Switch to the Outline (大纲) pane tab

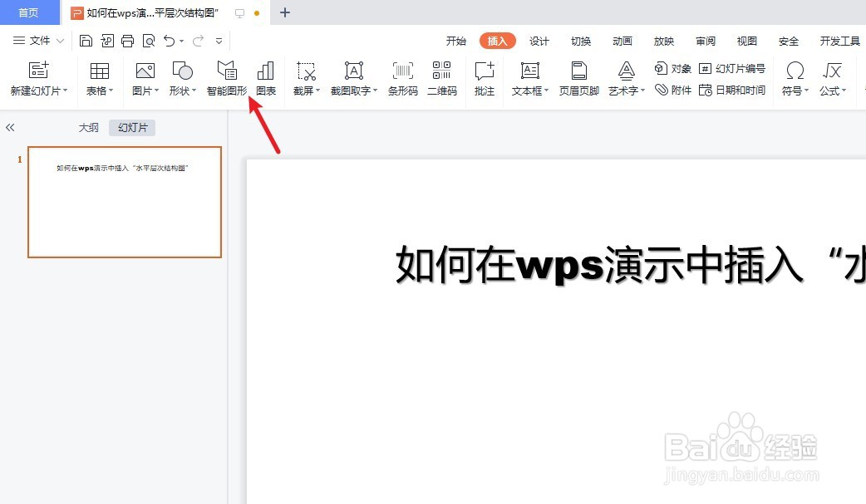88,128
